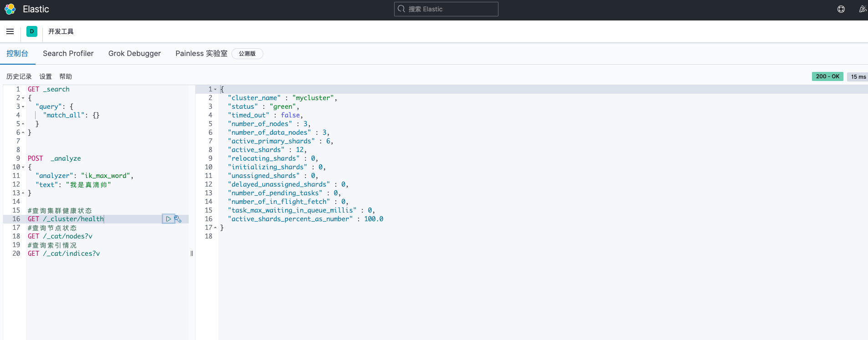This screenshot has width=868, height=340.
Task: Click the green D space avatar
Action: pyautogui.click(x=32, y=31)
